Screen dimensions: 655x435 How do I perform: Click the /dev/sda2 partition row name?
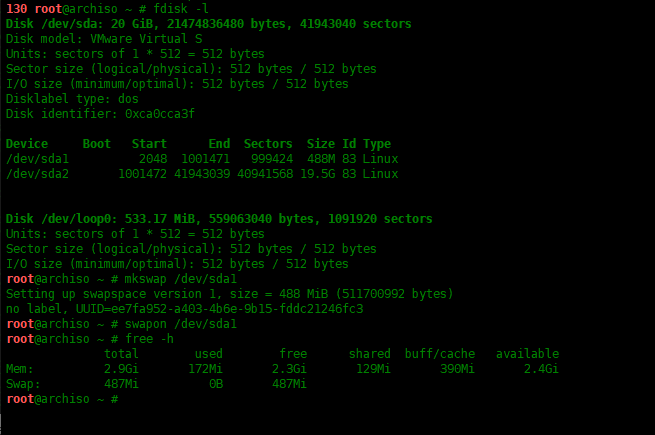point(37,174)
